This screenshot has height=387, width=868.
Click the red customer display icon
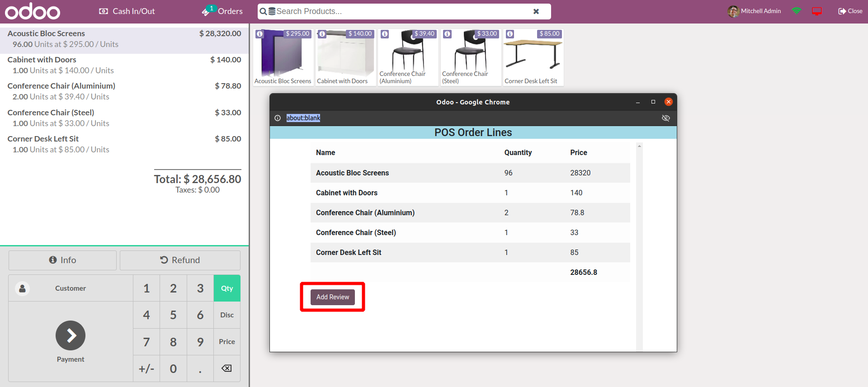pos(817,11)
